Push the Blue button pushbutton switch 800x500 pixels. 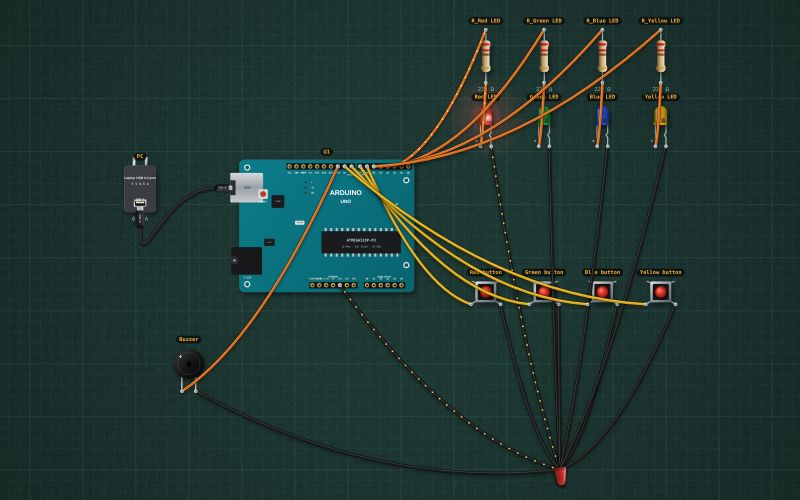[x=603, y=292]
